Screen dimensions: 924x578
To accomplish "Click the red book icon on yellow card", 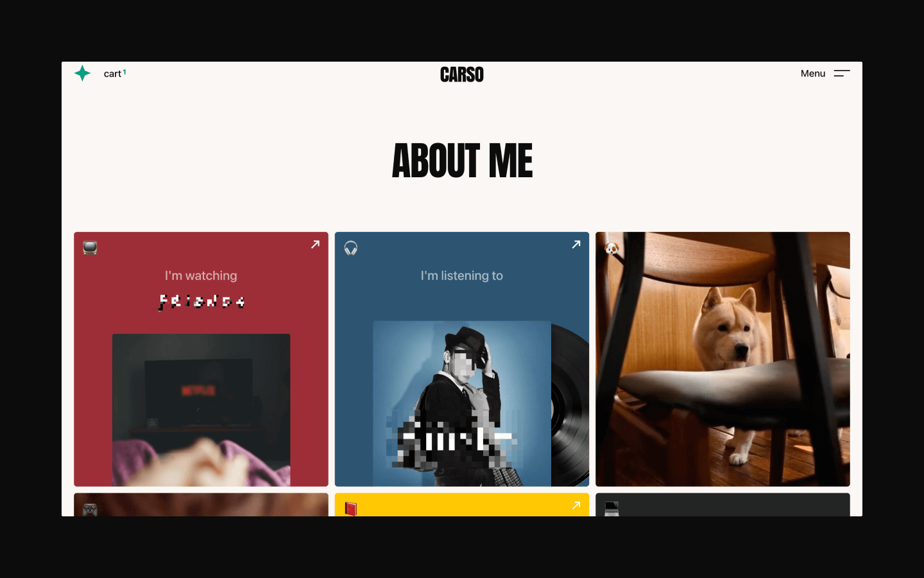I will tap(350, 509).
